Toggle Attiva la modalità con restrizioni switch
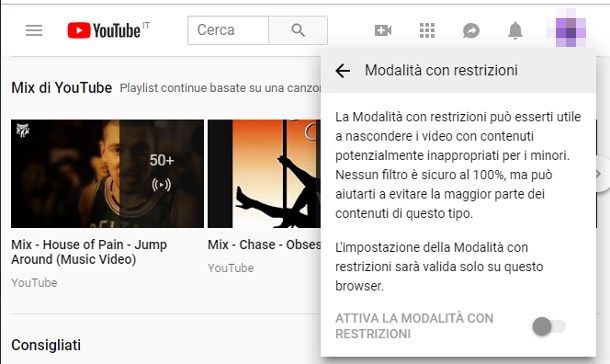 coord(549,326)
